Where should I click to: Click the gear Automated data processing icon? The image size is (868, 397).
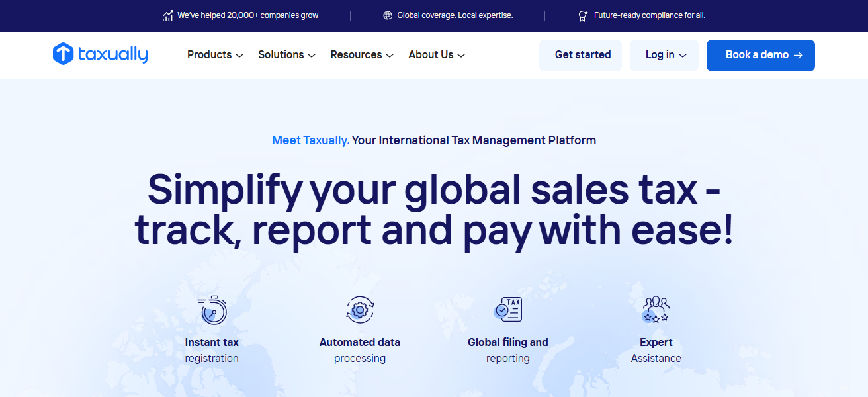point(360,310)
